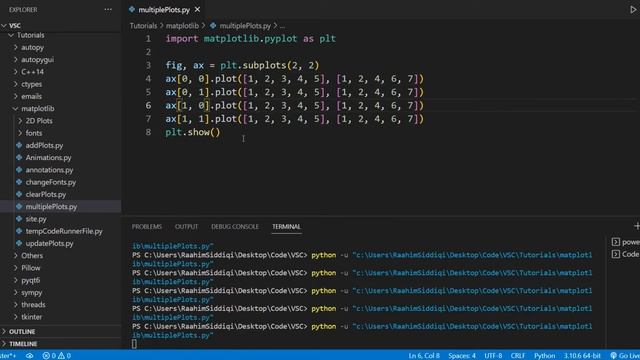Click the Python icon in multiplePlots.py tab

pyautogui.click(x=132, y=9)
